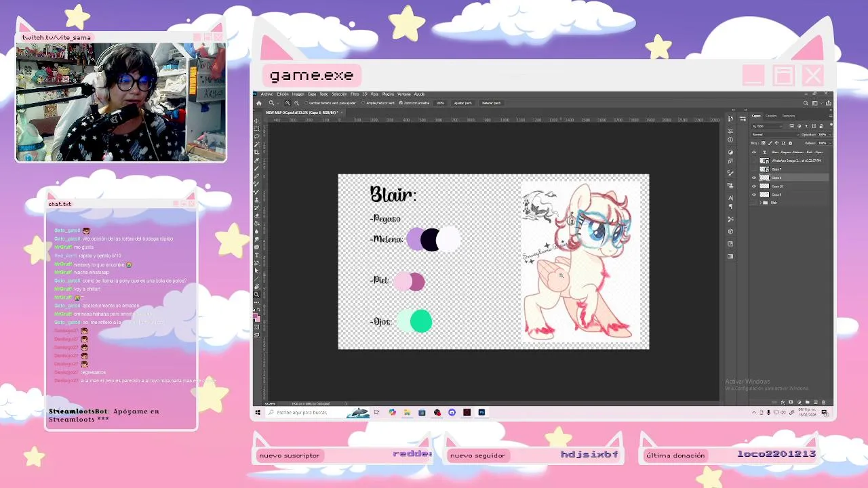This screenshot has width=868, height=488.
Task: Choose the Zoom Out magnifier option
Action: point(296,103)
